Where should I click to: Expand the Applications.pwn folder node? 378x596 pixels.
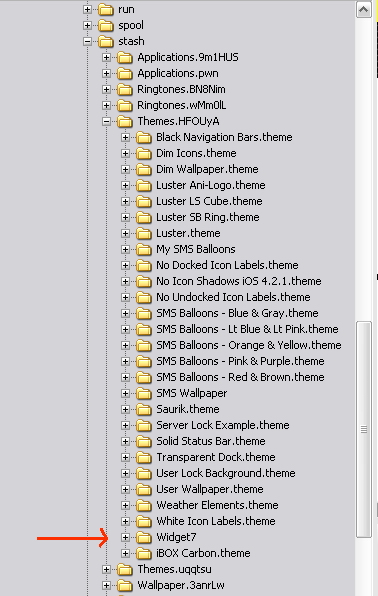(x=106, y=73)
